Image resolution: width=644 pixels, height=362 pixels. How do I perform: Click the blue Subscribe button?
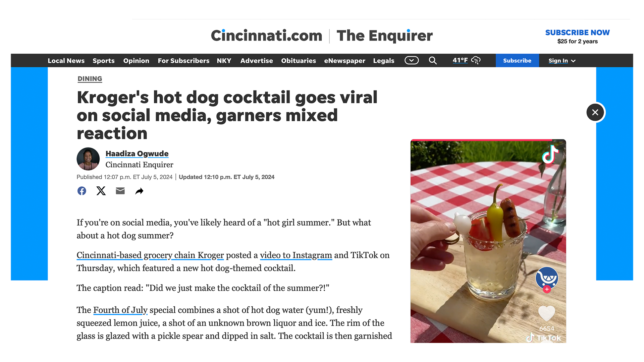(517, 60)
